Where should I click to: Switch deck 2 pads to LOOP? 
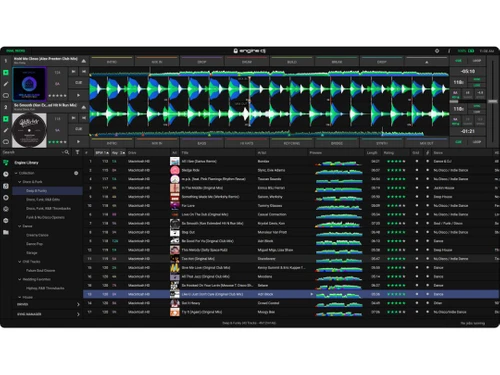pos(477,142)
